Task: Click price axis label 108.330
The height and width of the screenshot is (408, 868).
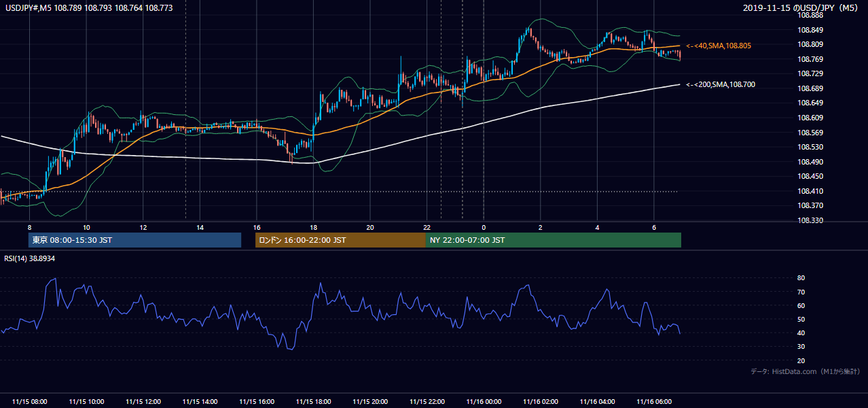Action: tap(810, 221)
